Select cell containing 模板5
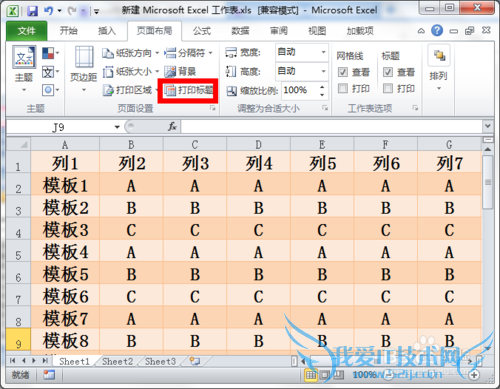This screenshot has width=500, height=389. (x=65, y=274)
